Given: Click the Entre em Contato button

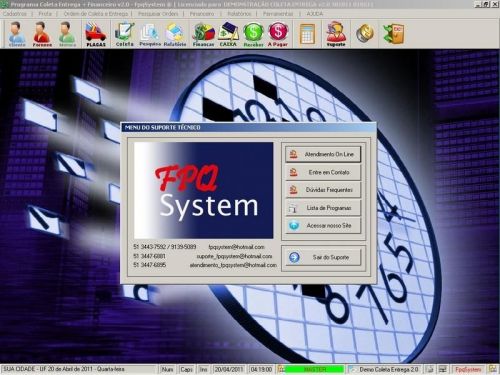Looking at the screenshot, I should [x=323, y=172].
